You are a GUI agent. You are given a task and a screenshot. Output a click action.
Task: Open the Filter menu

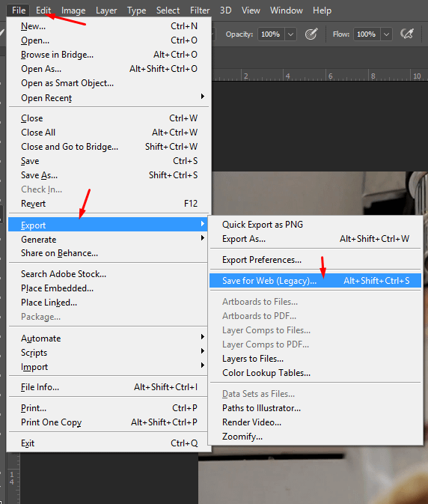(x=200, y=10)
